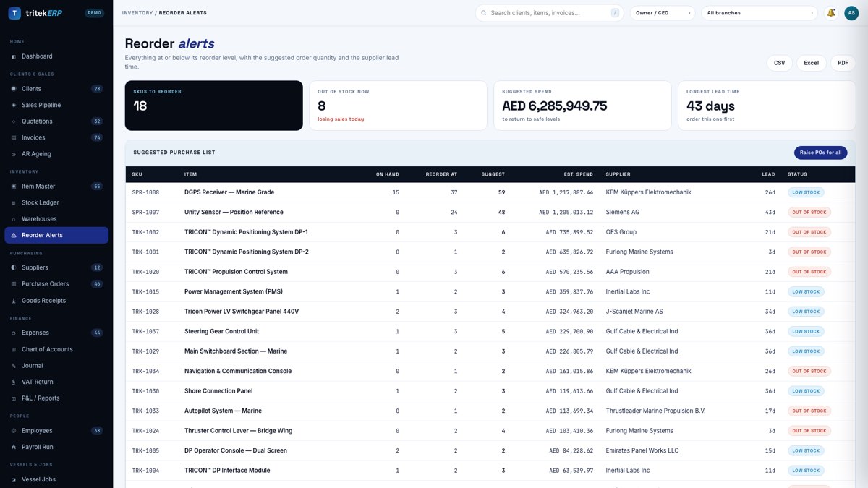
Task: Click the DEMO badge
Action: (x=94, y=13)
